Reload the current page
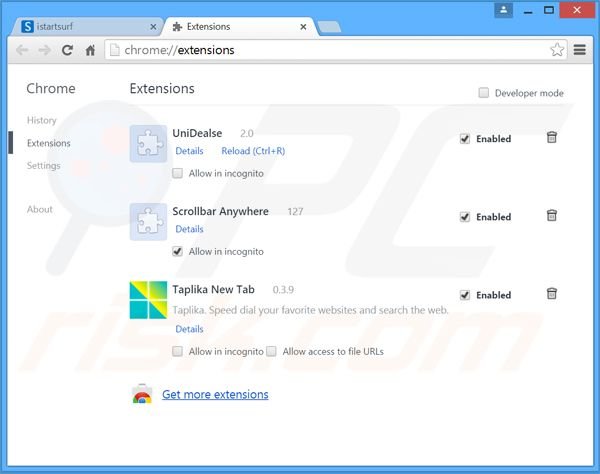The height and width of the screenshot is (474, 600). pyautogui.click(x=67, y=50)
